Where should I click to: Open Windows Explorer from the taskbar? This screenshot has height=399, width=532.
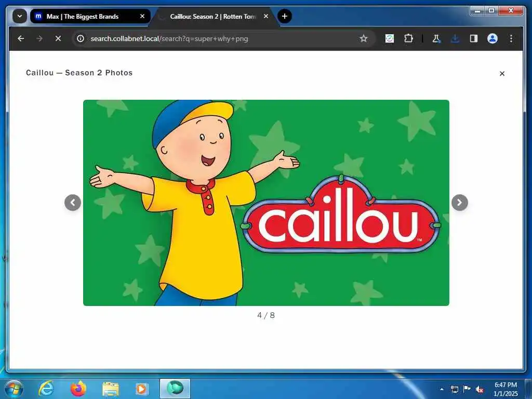pos(111,389)
